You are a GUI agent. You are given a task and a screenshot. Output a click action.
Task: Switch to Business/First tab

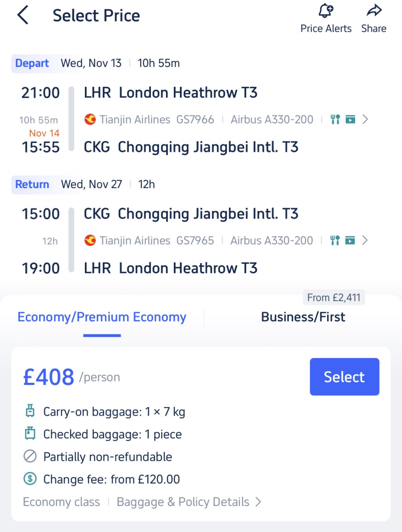(303, 317)
